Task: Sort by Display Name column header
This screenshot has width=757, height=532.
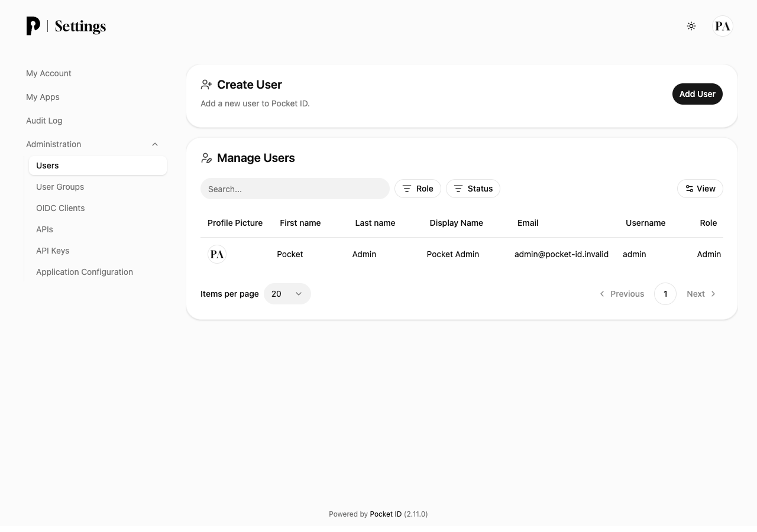Action: point(457,223)
